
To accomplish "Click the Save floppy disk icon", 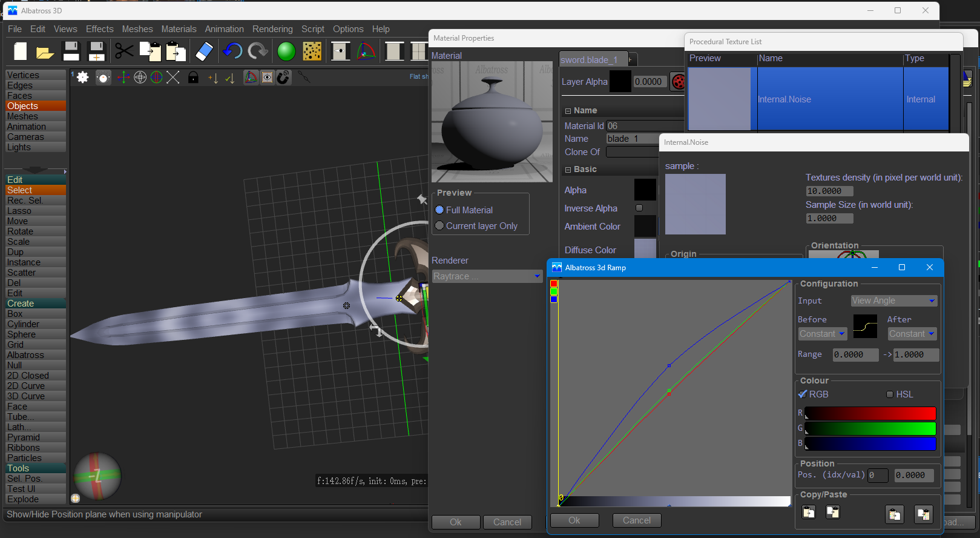I will click(x=71, y=51).
